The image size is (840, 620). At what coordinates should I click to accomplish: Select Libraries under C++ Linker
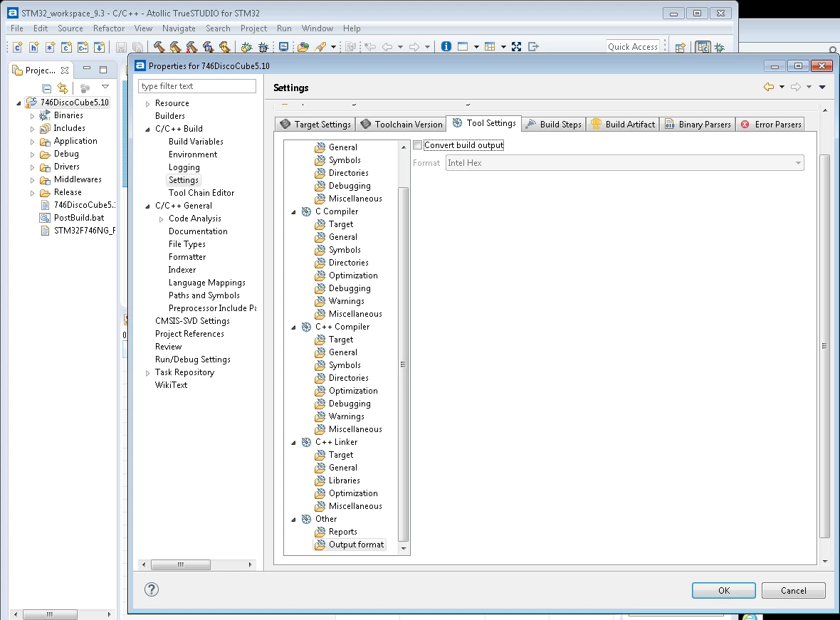(345, 480)
